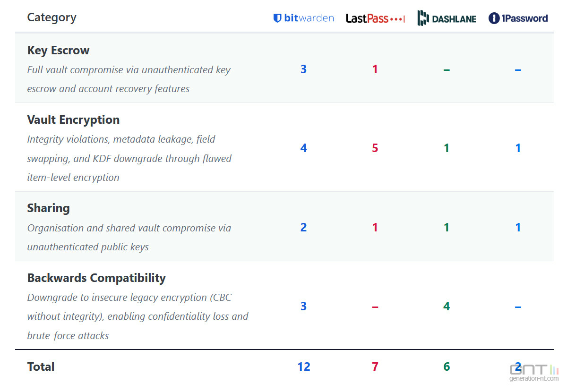Click Dashlane's total of 6

[x=447, y=366]
